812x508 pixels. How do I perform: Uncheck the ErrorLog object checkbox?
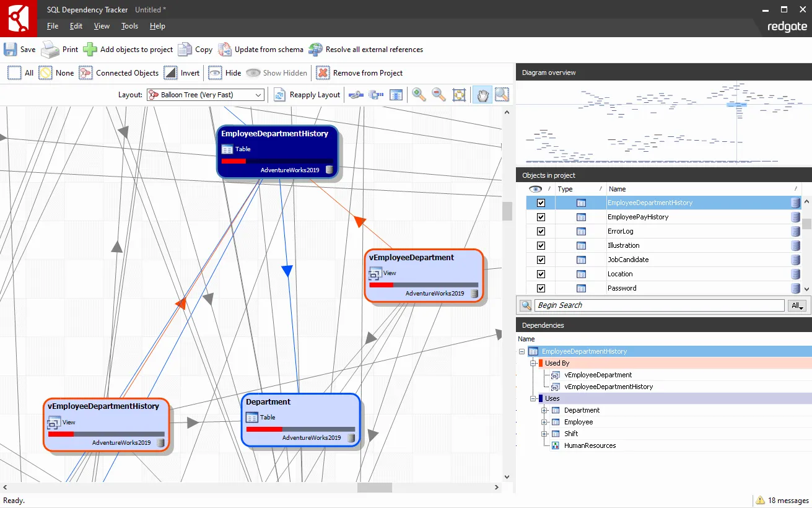click(540, 230)
